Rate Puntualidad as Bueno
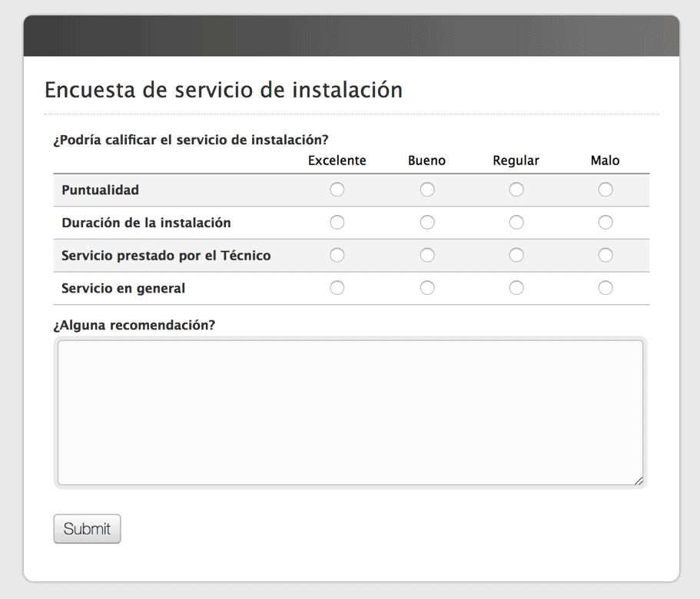The image size is (700, 599). [427, 190]
